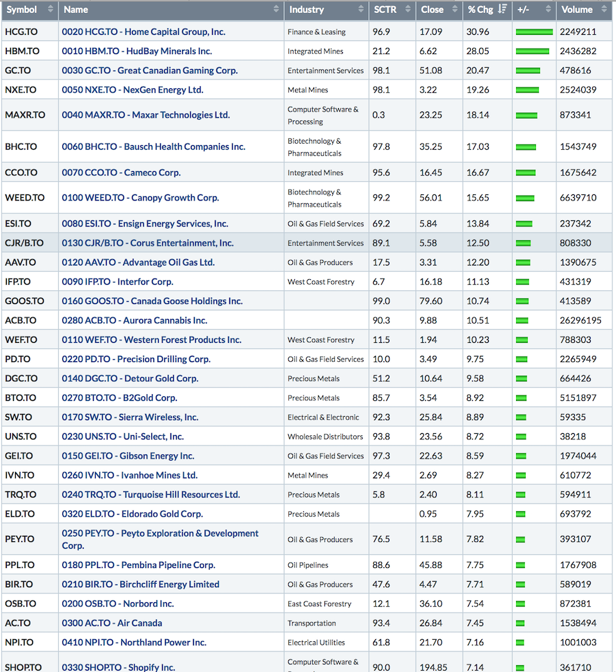Open Bausch Health Companies Inc. link
This screenshot has width=616, height=672.
(153, 146)
